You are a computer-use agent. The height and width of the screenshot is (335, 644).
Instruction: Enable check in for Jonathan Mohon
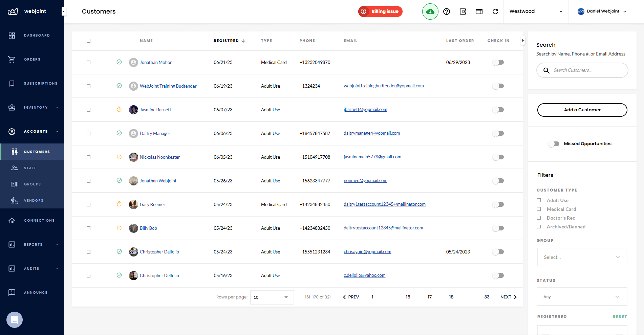pos(498,62)
